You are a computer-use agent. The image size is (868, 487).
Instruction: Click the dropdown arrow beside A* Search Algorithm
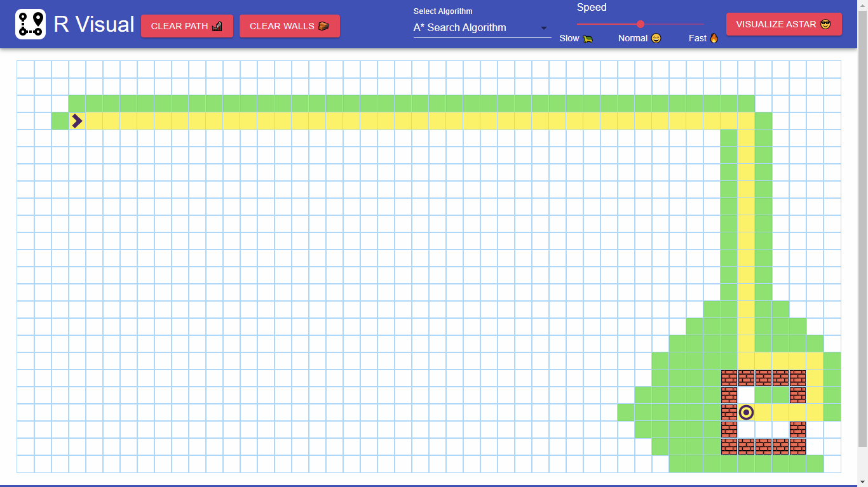click(543, 29)
